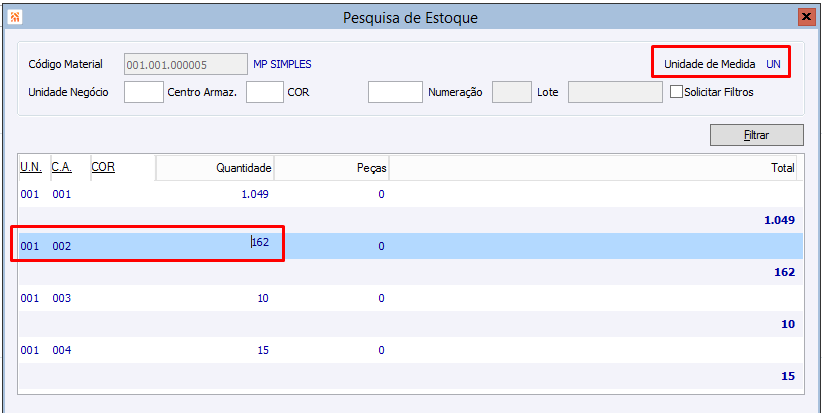Select C.A. cell 003
The height and width of the screenshot is (413, 822).
click(x=61, y=299)
